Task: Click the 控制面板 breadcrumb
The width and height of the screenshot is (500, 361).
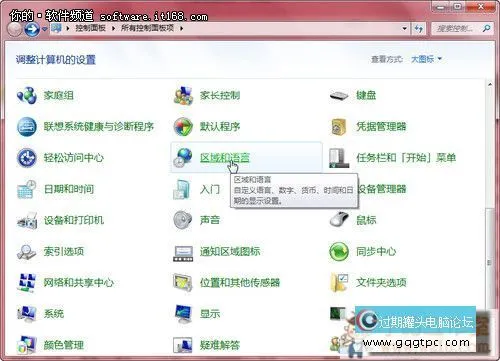Action: point(90,28)
